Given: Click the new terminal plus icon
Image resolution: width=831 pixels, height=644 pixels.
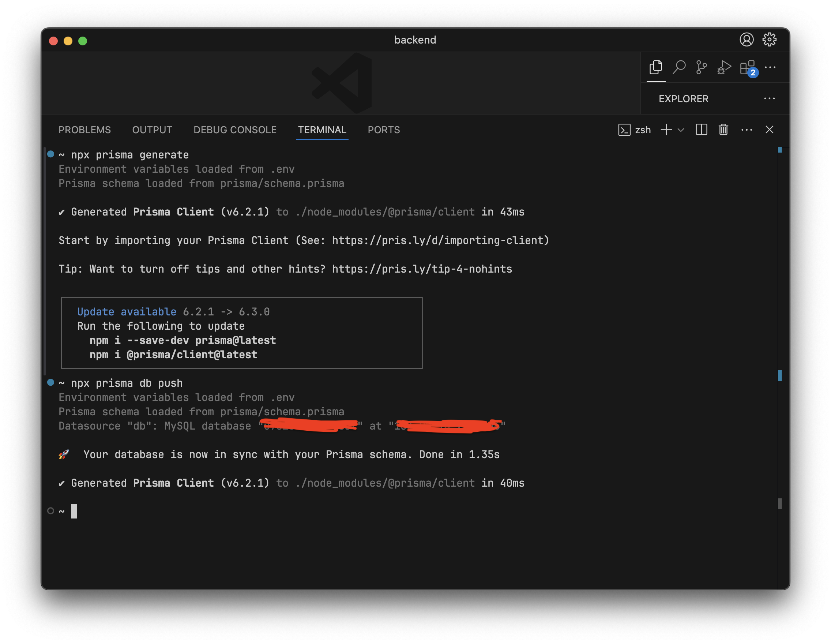Looking at the screenshot, I should tap(666, 130).
